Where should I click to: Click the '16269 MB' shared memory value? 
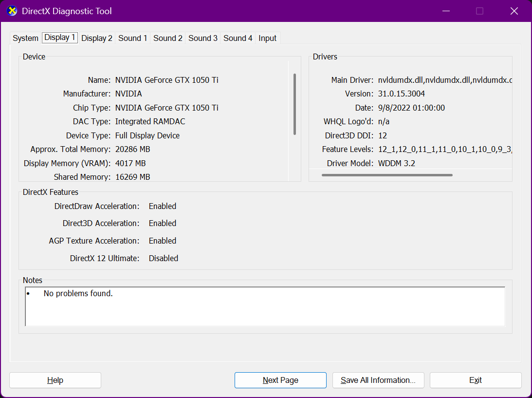pos(133,177)
